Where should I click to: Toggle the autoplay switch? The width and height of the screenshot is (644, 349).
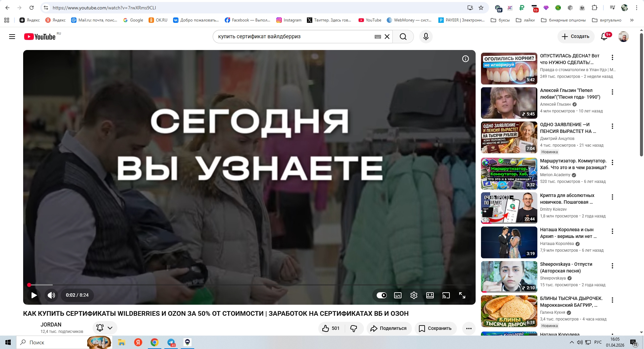tap(381, 295)
